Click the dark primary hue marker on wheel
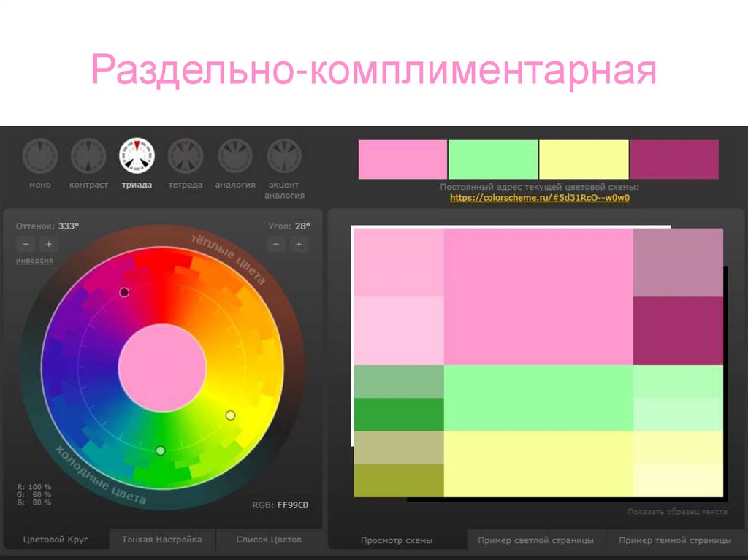This screenshot has width=748, height=560. point(124,292)
